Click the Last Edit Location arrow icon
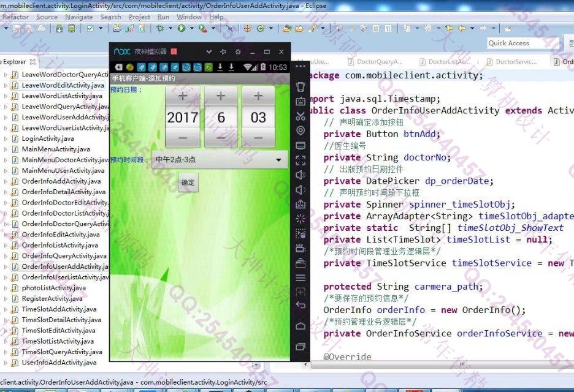The height and width of the screenshot is (392, 574). pos(449,28)
